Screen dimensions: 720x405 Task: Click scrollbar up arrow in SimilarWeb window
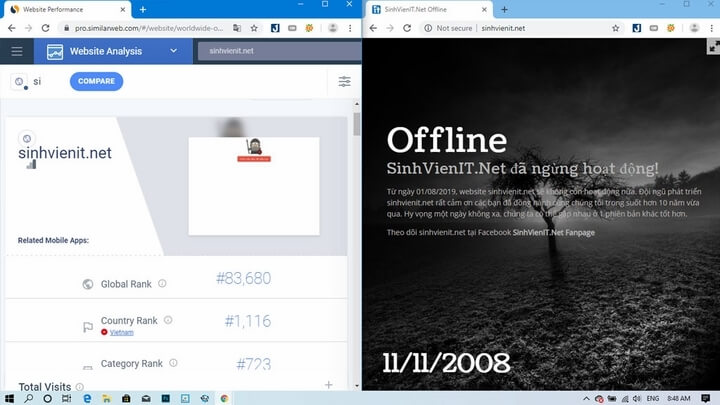357,104
